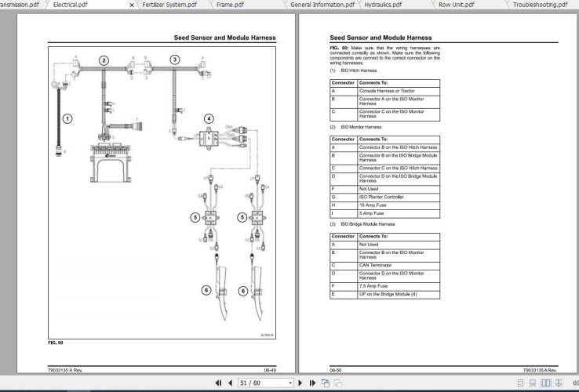The image size is (579, 392).
Task: Click the greyed next view icon
Action: tap(338, 383)
